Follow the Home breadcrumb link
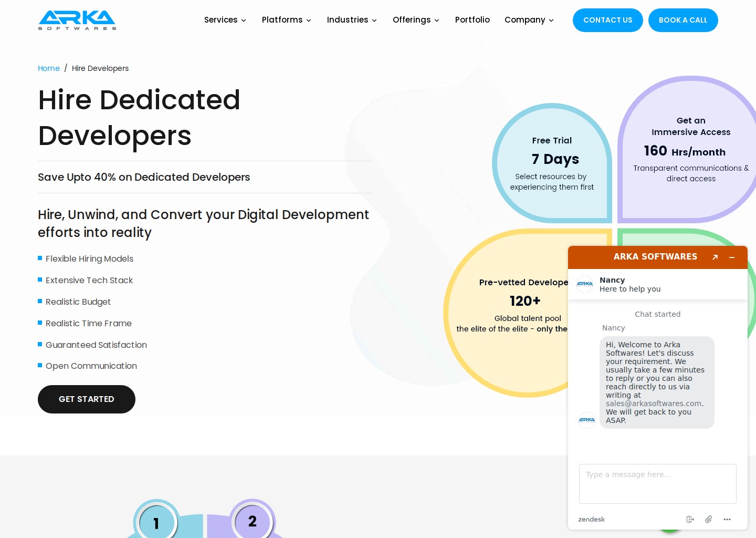 [x=49, y=68]
